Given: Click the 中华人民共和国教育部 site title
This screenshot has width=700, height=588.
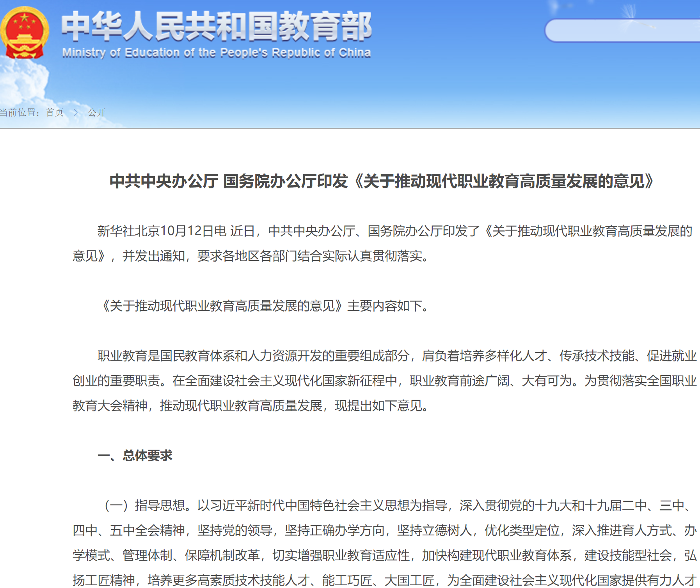Looking at the screenshot, I should (217, 27).
